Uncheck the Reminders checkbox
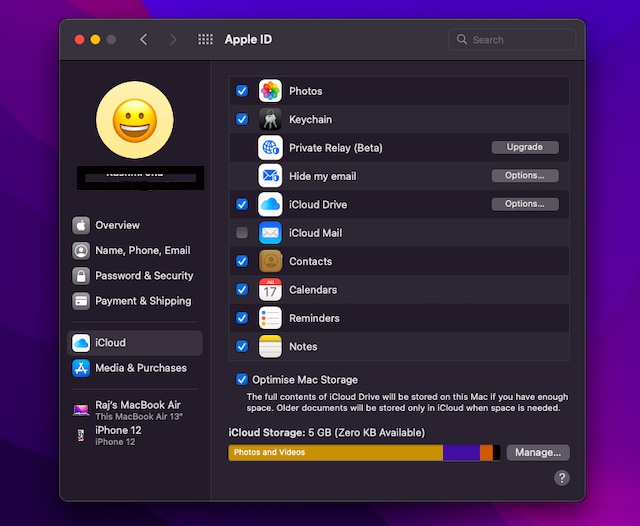The width and height of the screenshot is (640, 526). click(x=242, y=318)
